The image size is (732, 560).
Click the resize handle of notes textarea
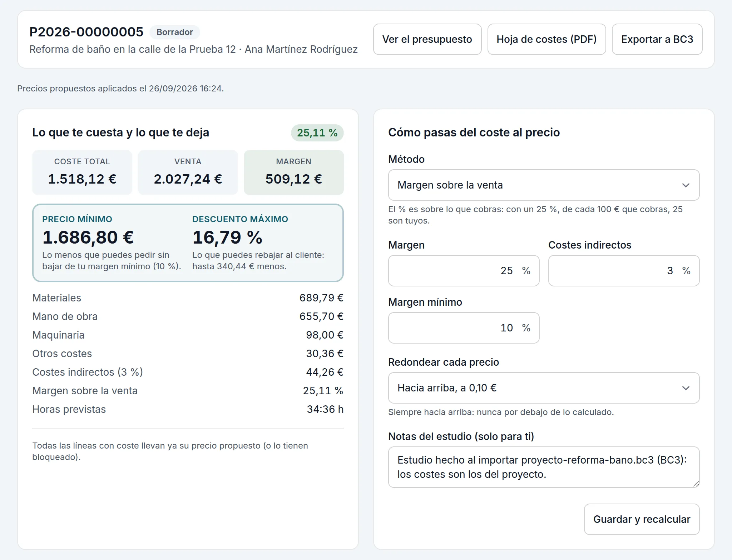696,484
